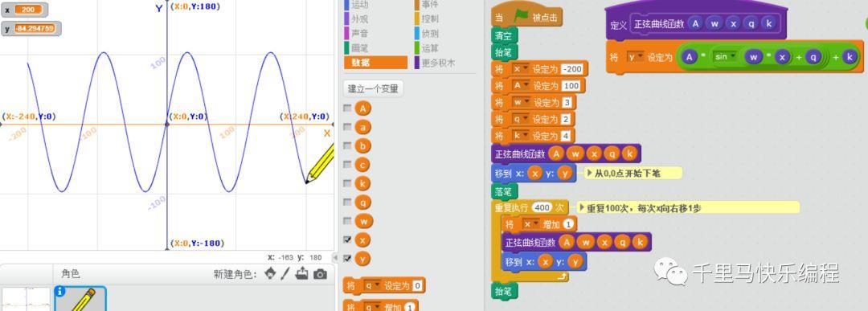868x311 pixels.
Task: Tick the checkbox for lowercase variable a
Action: click(x=347, y=127)
